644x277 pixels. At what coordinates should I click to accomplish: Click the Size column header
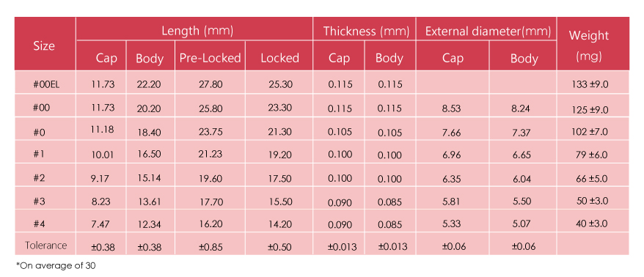44,44
